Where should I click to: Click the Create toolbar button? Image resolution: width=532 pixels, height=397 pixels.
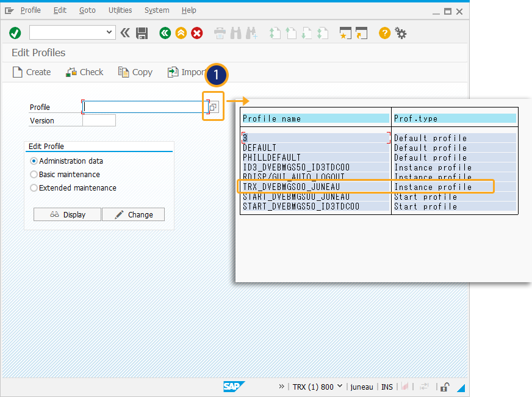click(x=32, y=72)
